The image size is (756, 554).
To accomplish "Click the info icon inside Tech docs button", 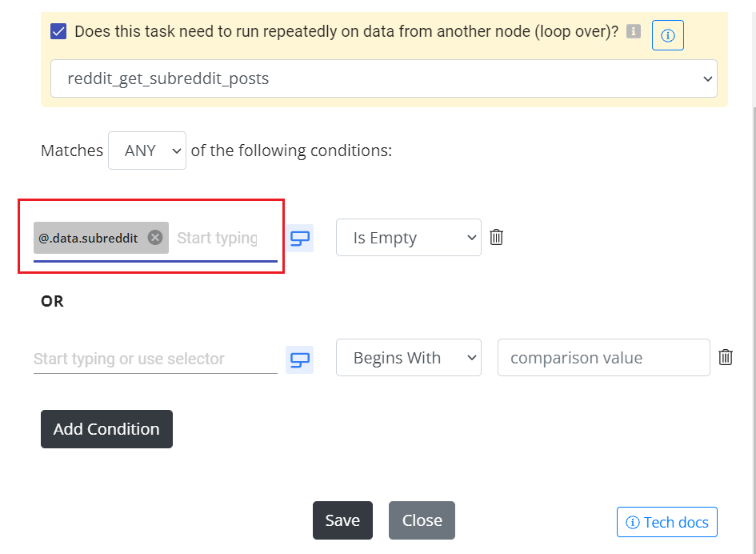I will click(632, 522).
